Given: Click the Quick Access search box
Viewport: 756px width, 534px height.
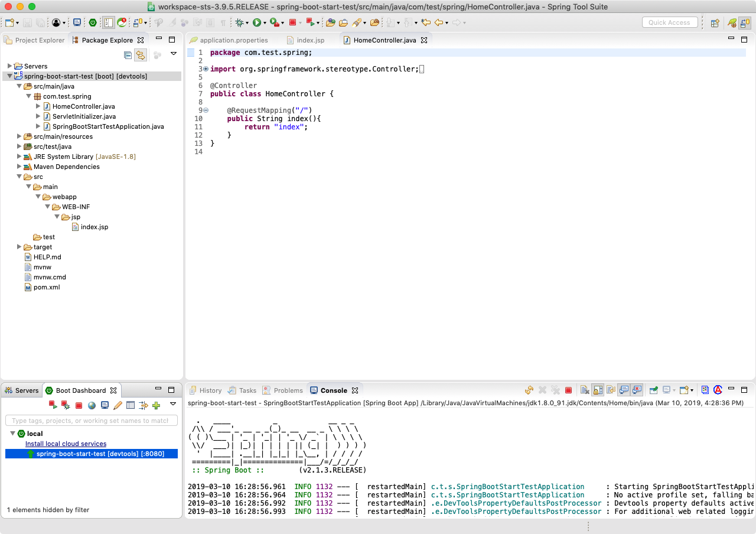Looking at the screenshot, I should coord(669,22).
